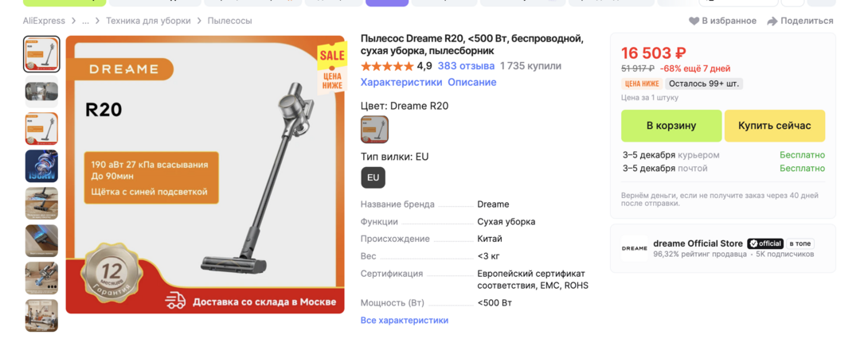Add item with В корзину button
The width and height of the screenshot is (868, 350).
pyautogui.click(x=671, y=126)
